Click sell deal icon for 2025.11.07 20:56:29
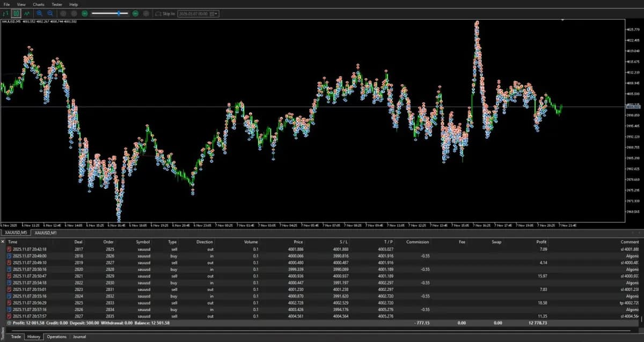 pos(9,303)
